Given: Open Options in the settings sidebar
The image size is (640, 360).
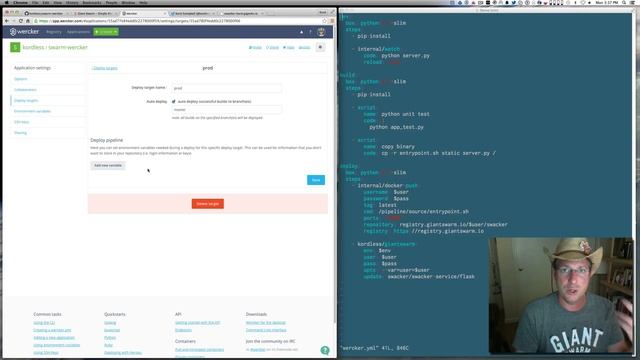Looking at the screenshot, I should pos(21,79).
